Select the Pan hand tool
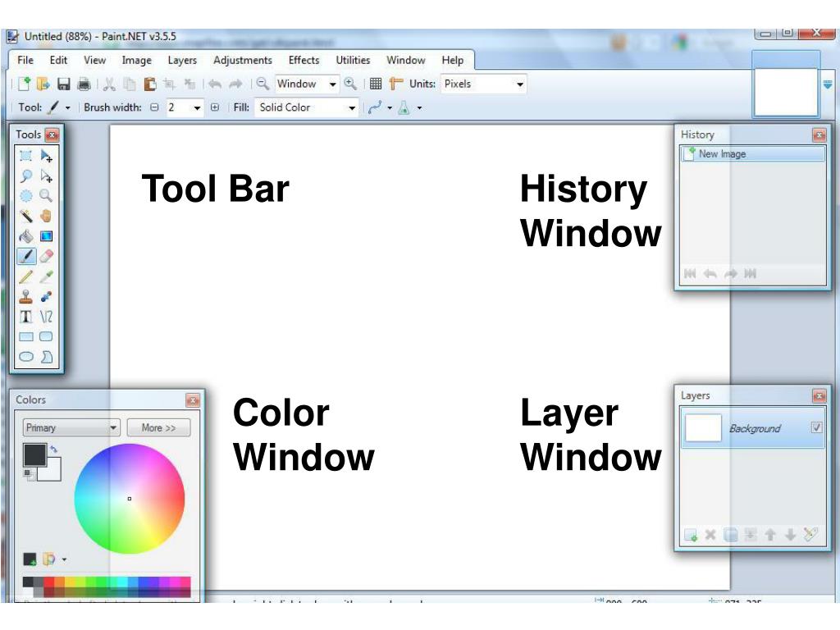 pyautogui.click(x=47, y=216)
